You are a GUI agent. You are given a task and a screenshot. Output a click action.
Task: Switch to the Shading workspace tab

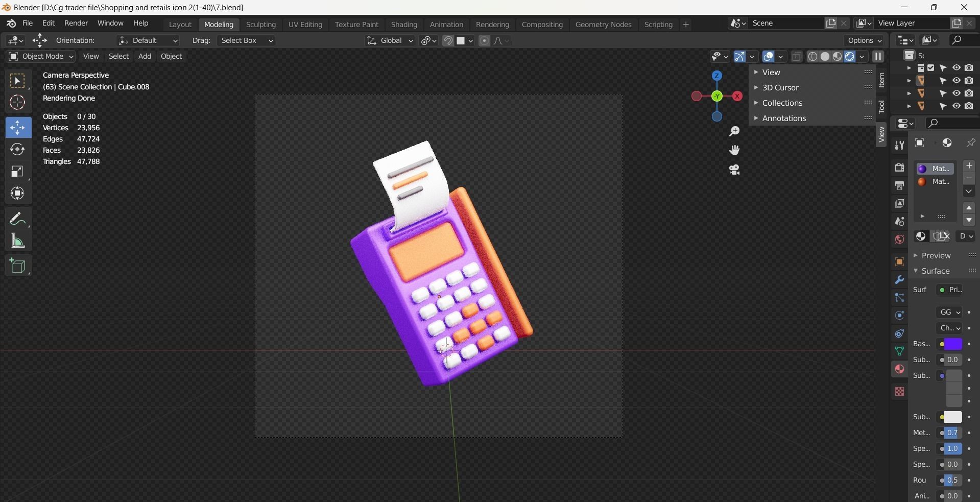click(404, 25)
